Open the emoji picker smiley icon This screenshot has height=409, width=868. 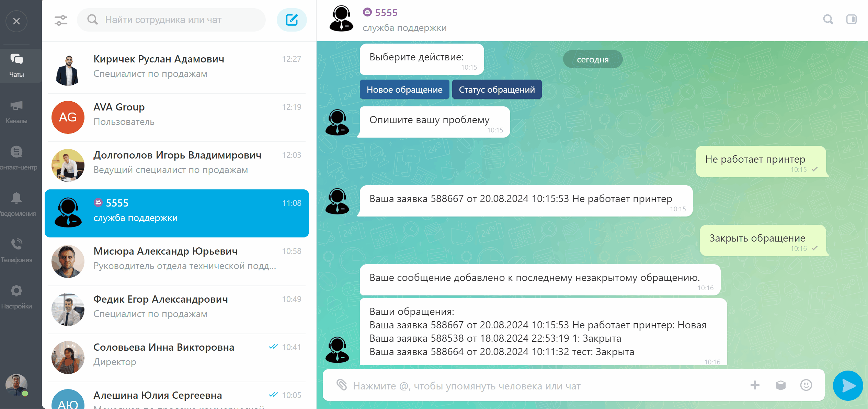[806, 385]
